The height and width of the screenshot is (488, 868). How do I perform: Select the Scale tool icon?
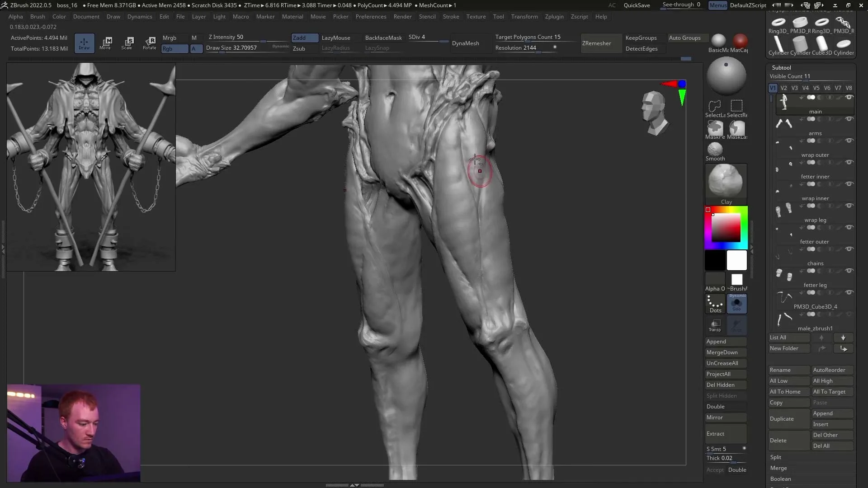(128, 43)
